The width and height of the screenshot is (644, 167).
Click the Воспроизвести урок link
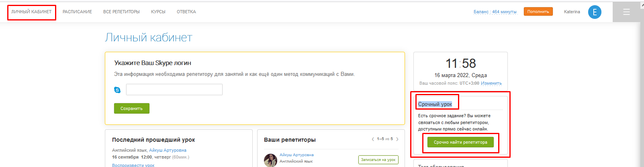coord(133,165)
